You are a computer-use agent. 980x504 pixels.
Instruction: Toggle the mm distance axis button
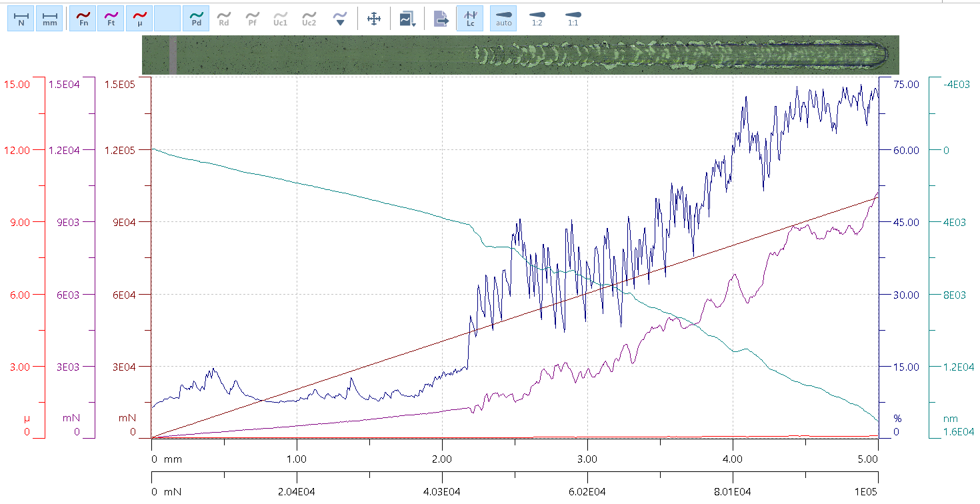point(49,18)
